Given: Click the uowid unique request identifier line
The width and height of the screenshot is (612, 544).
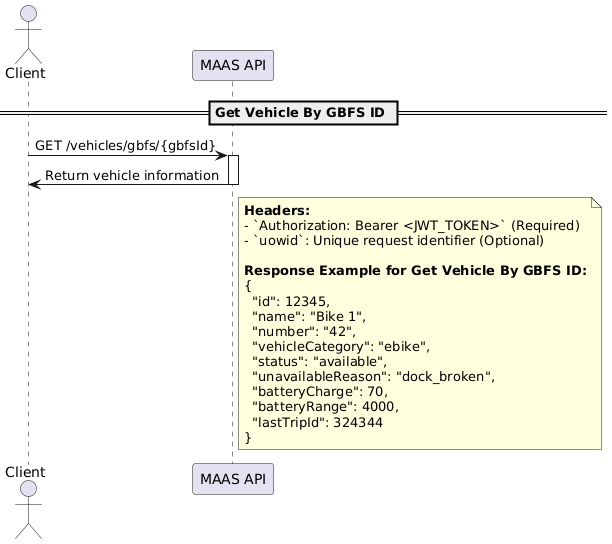Looking at the screenshot, I should click(x=394, y=241).
